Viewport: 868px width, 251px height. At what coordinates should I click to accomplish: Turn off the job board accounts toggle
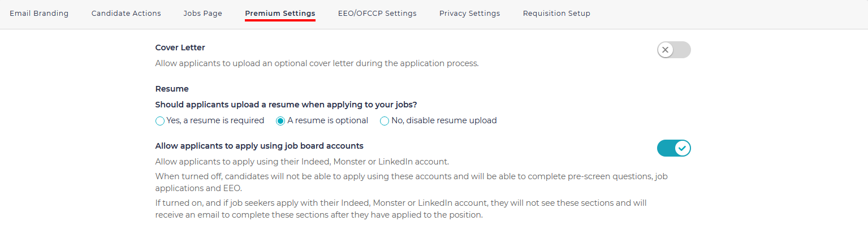coord(673,148)
